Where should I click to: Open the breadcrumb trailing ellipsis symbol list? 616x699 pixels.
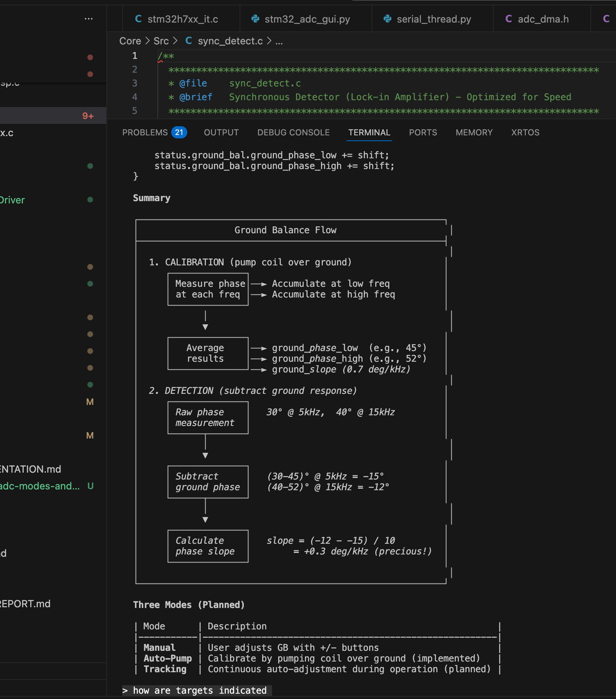(279, 41)
